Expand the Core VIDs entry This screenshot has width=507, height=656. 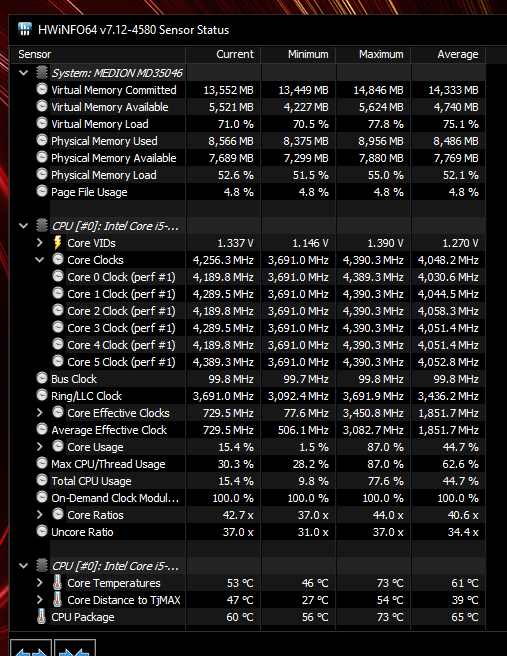(x=40, y=243)
